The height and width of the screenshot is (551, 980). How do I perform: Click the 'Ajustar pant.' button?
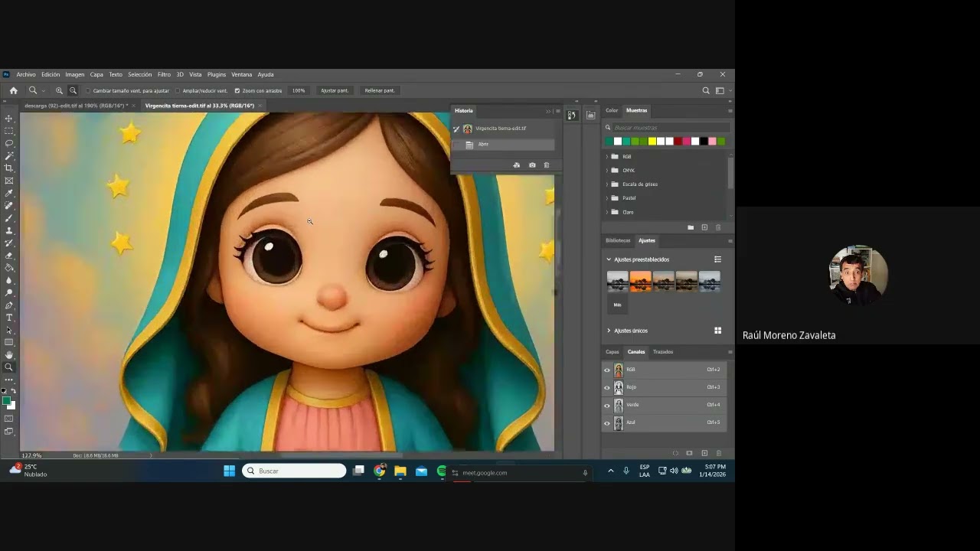[x=335, y=90]
